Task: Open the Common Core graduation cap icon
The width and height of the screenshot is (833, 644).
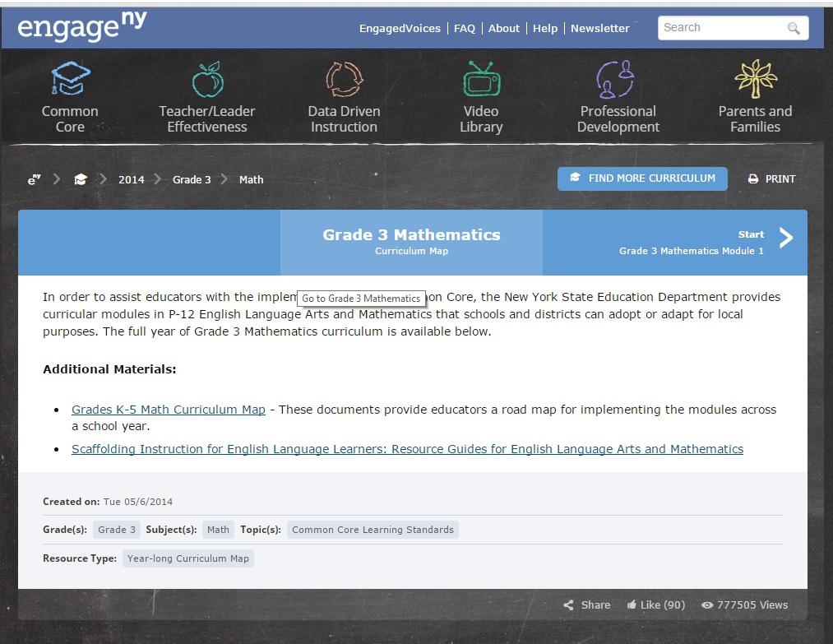Action: pos(70,79)
